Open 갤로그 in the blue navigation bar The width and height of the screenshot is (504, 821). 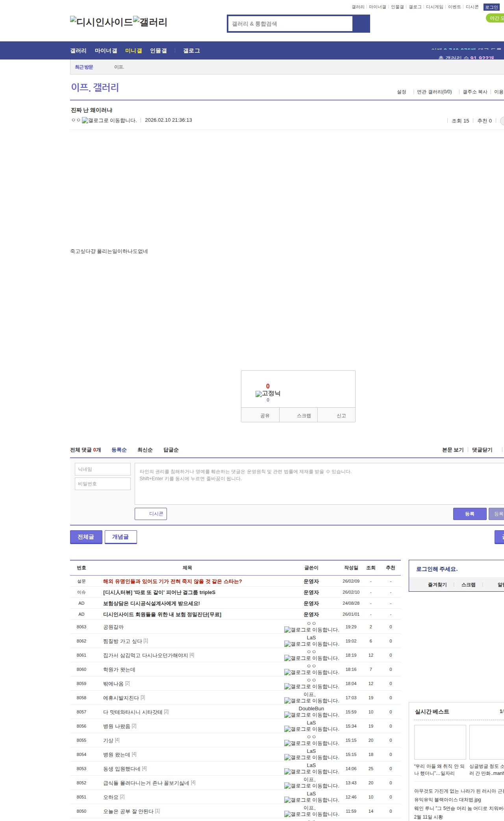click(x=191, y=51)
